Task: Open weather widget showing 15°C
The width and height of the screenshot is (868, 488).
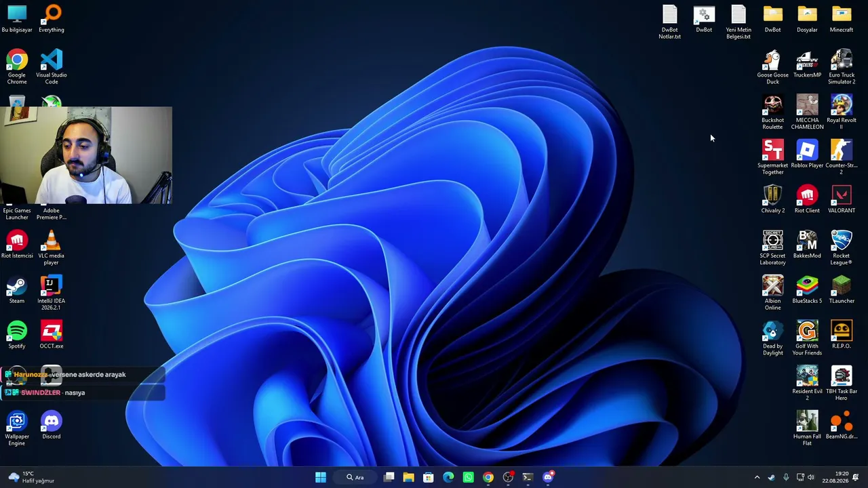Action: (31, 477)
